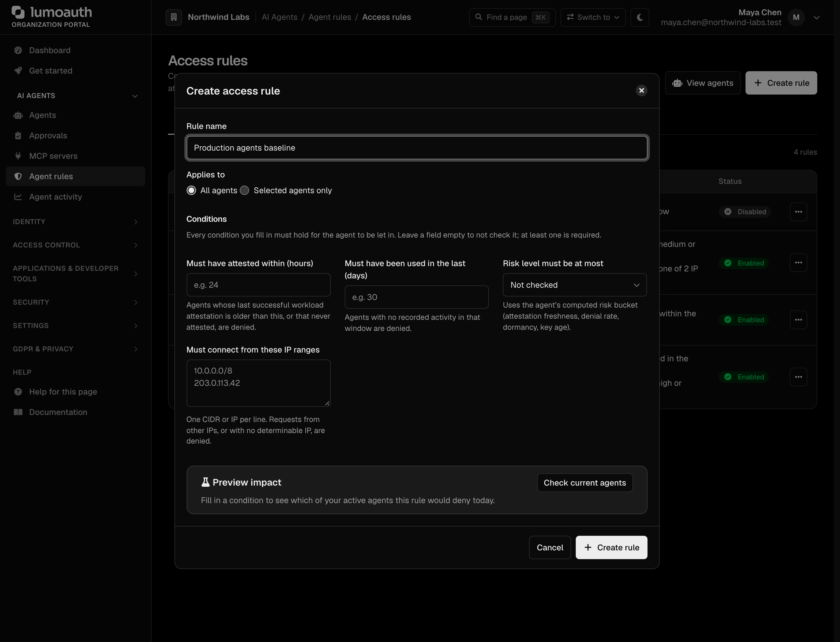Open the Risk level dropdown
This screenshot has height=642, width=840.
575,285
